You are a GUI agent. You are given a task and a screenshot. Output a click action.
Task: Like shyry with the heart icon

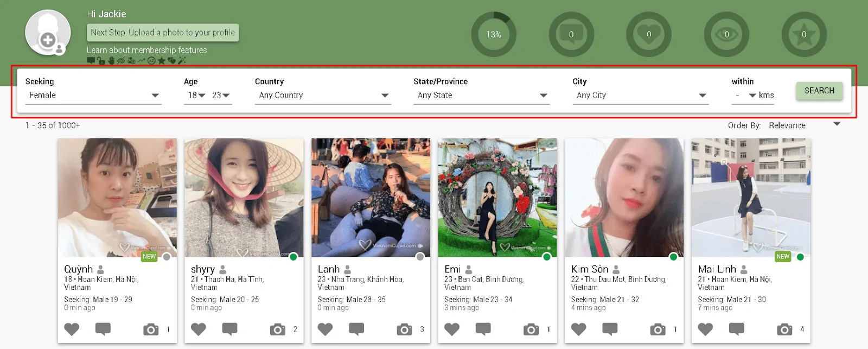click(199, 329)
